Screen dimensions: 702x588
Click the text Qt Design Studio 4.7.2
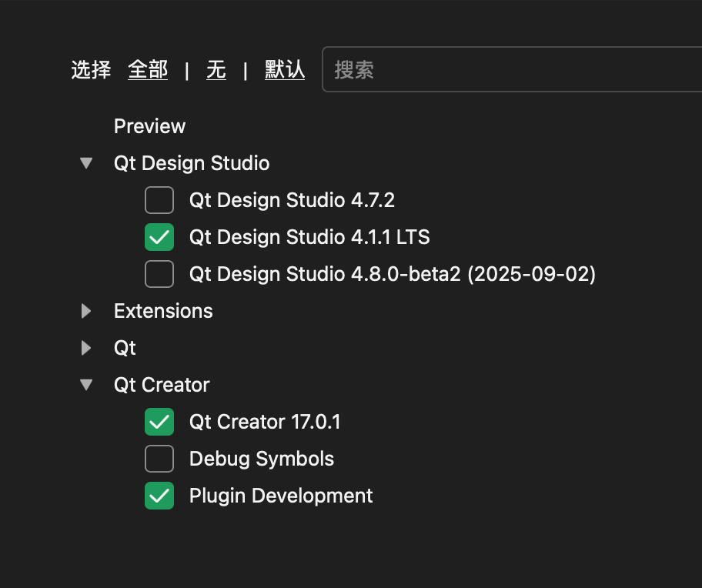(x=292, y=200)
